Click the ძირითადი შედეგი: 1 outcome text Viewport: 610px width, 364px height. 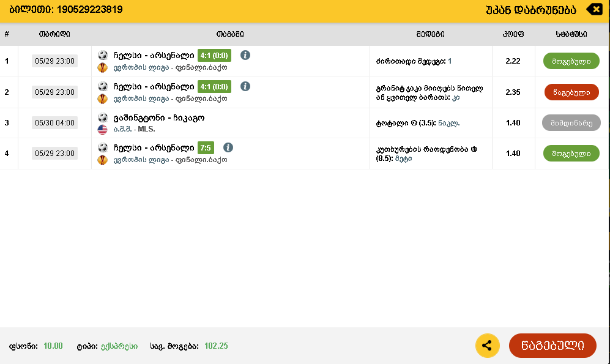(x=414, y=61)
